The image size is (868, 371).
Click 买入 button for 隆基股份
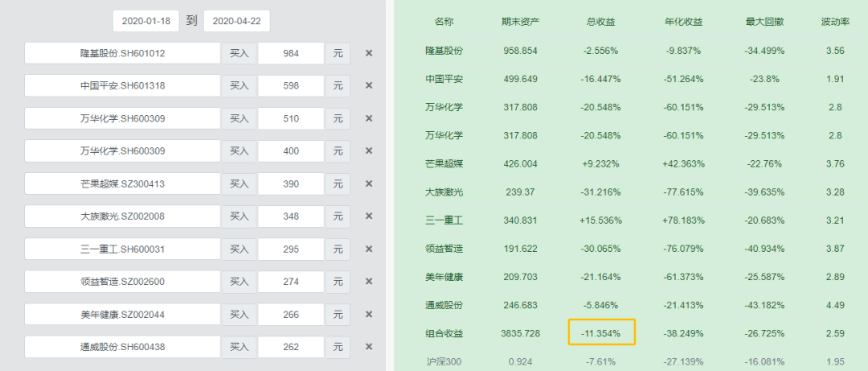pos(240,53)
